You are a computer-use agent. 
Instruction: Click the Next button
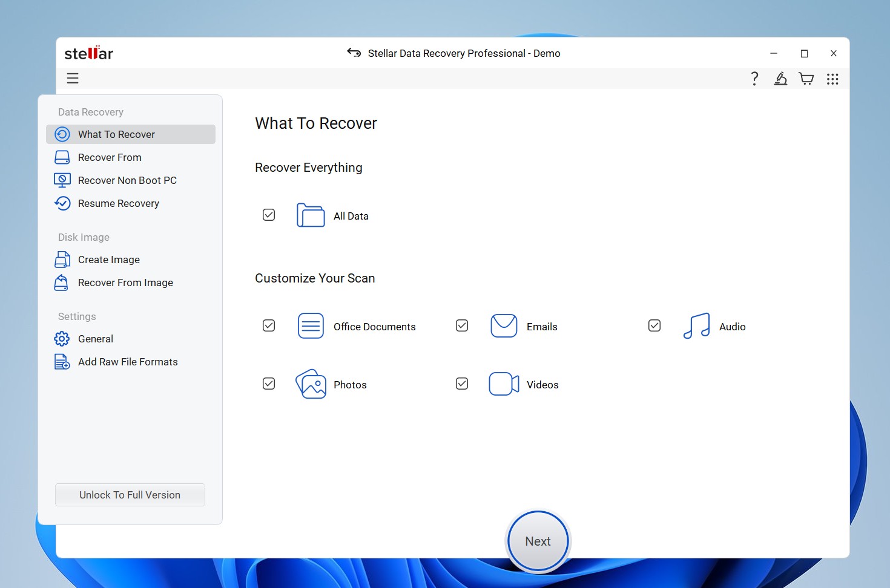point(538,541)
